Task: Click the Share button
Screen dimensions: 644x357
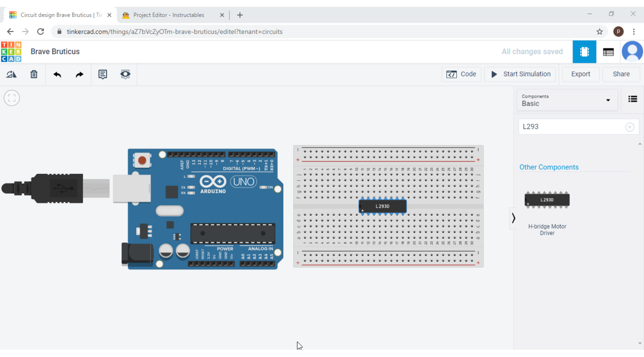Action: point(621,74)
